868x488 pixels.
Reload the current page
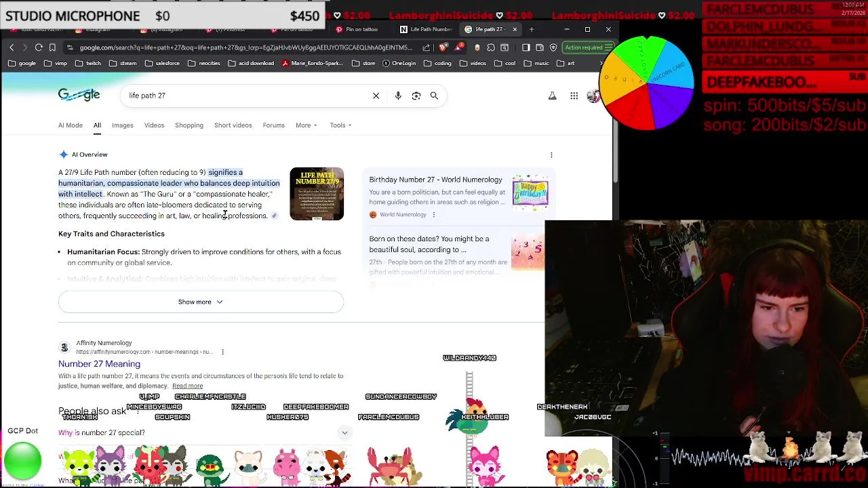coord(39,47)
